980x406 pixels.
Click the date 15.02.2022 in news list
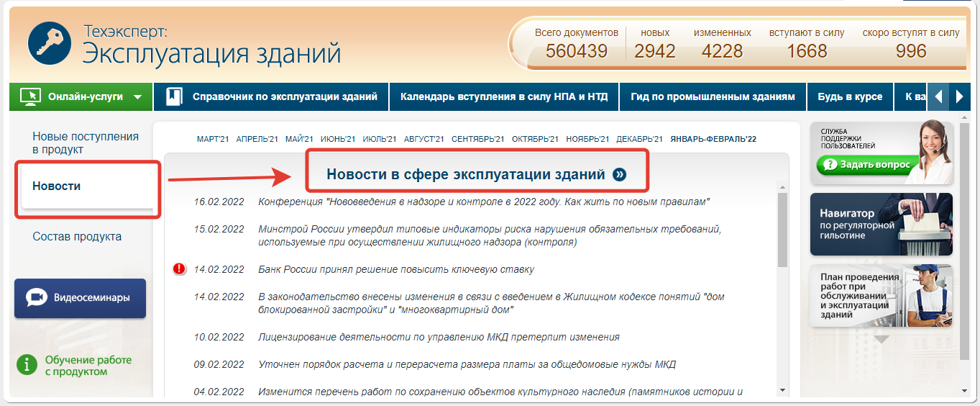coord(219,229)
